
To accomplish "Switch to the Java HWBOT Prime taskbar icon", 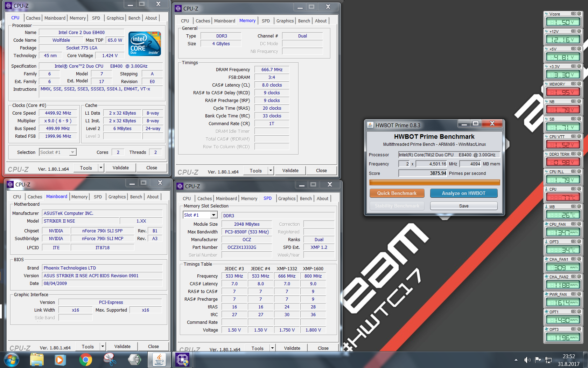I will [159, 360].
